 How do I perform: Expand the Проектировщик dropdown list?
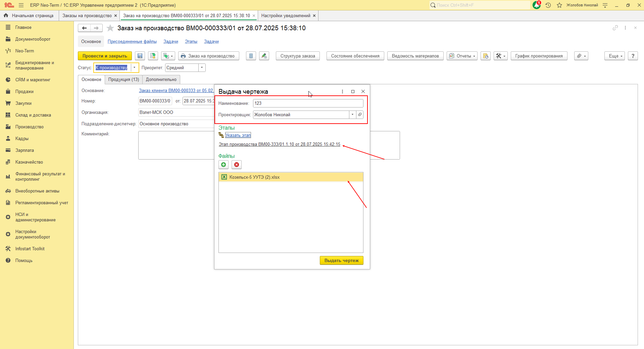352,115
